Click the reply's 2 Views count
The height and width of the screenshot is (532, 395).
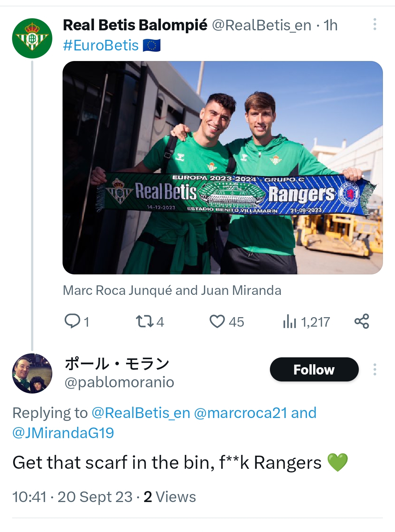point(170,497)
